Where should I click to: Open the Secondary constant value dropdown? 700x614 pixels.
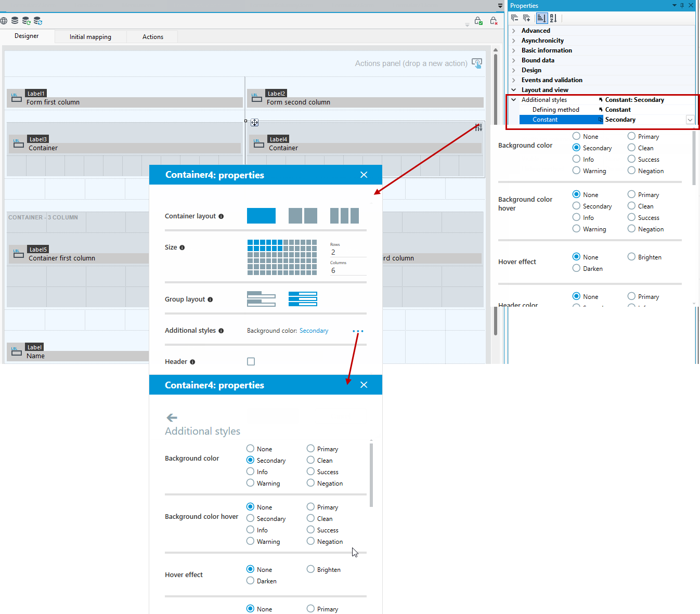point(690,120)
